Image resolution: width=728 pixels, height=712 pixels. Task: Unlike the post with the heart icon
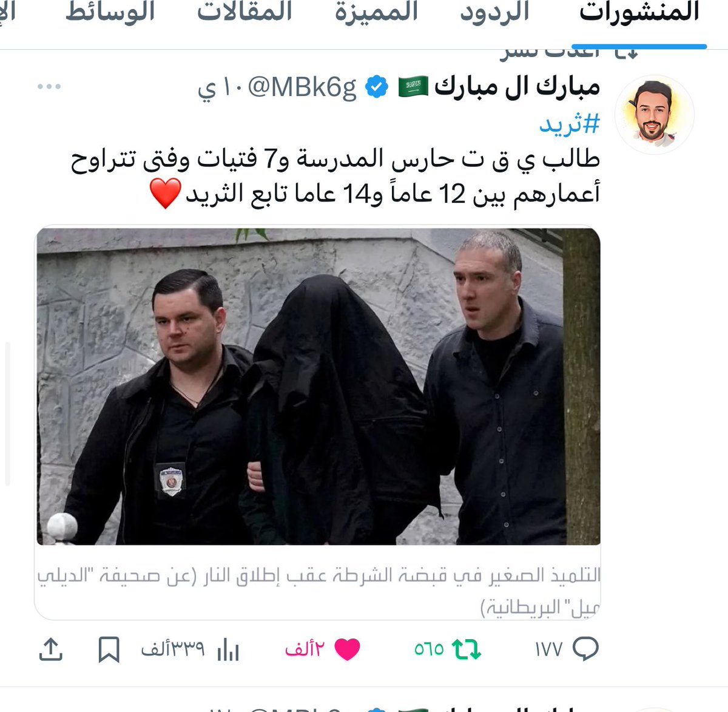click(x=347, y=649)
